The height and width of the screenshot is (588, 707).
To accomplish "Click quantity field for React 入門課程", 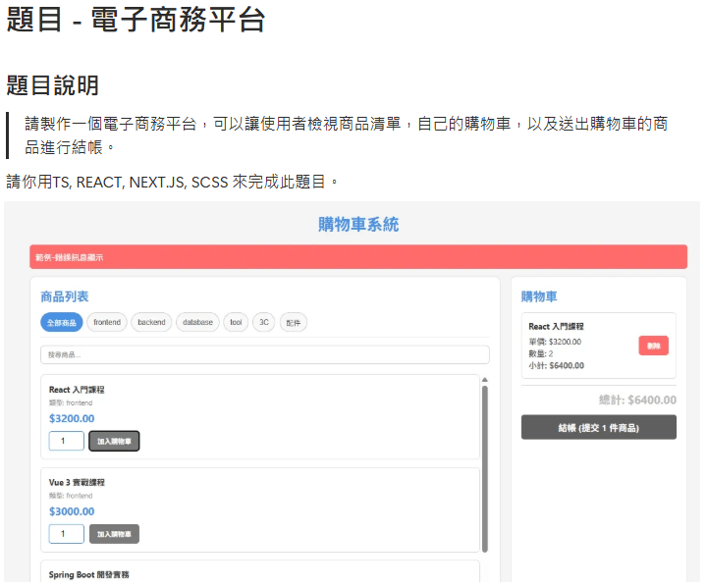I will [x=67, y=441].
